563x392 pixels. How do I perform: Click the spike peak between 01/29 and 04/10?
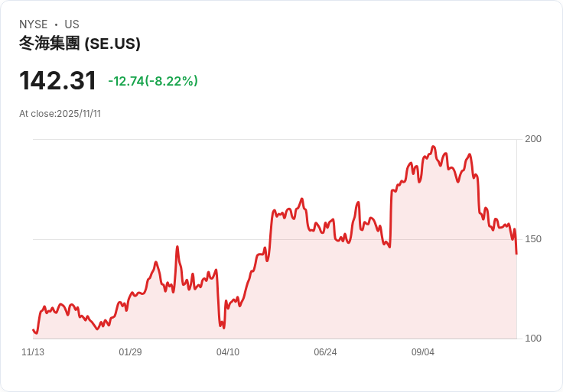point(177,247)
